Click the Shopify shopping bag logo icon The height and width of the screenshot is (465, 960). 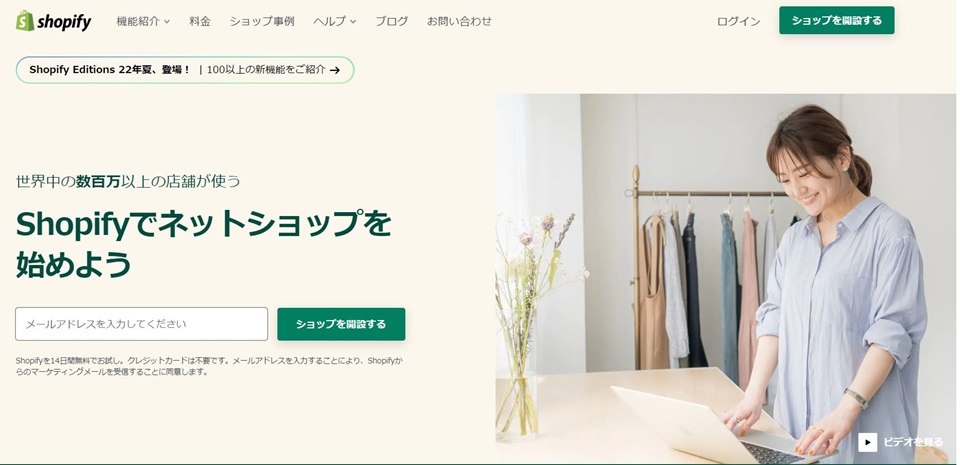(25, 21)
